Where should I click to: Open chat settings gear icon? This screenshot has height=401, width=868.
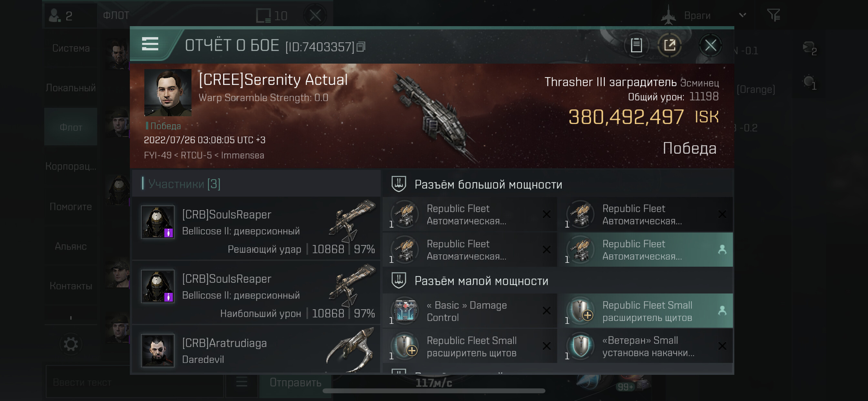70,344
